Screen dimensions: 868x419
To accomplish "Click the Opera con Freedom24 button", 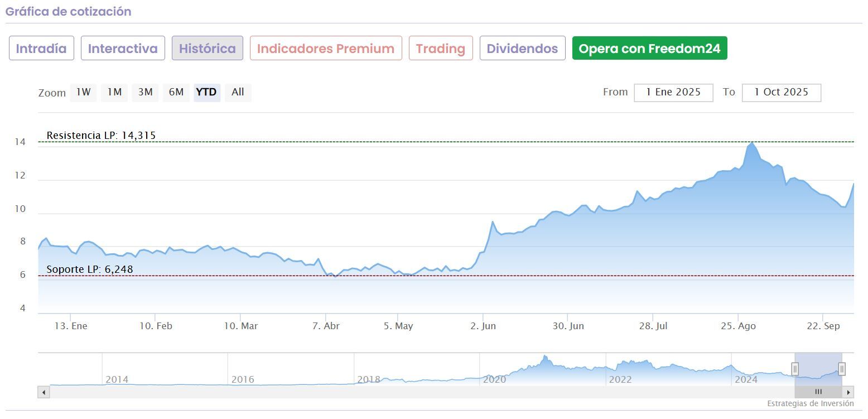I will point(649,49).
